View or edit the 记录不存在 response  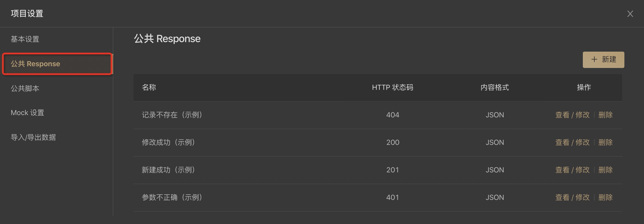point(572,115)
